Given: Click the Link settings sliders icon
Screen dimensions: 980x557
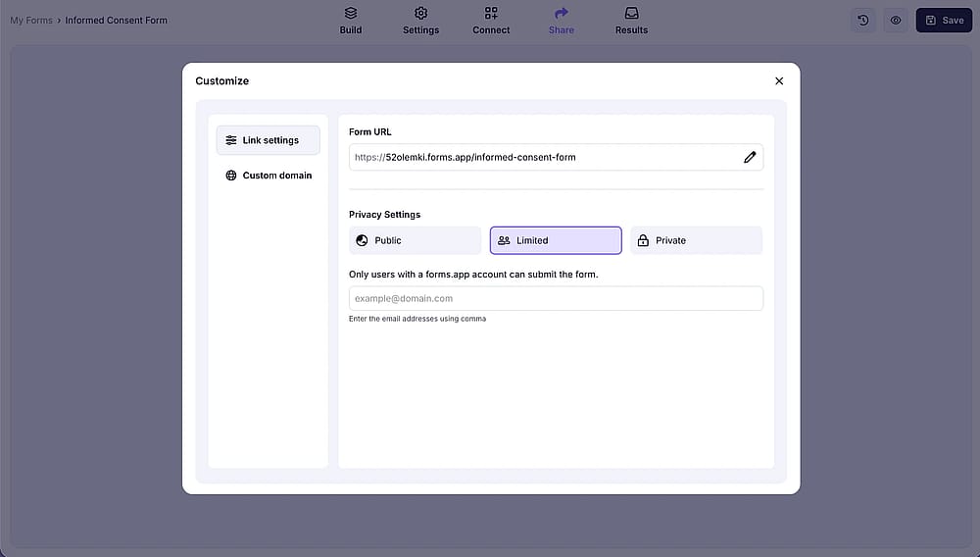Looking at the screenshot, I should (231, 140).
